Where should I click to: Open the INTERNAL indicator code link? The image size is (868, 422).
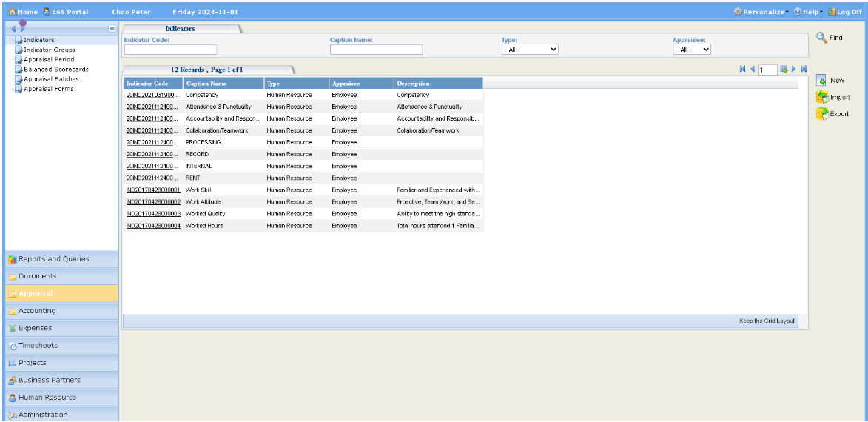click(x=153, y=166)
